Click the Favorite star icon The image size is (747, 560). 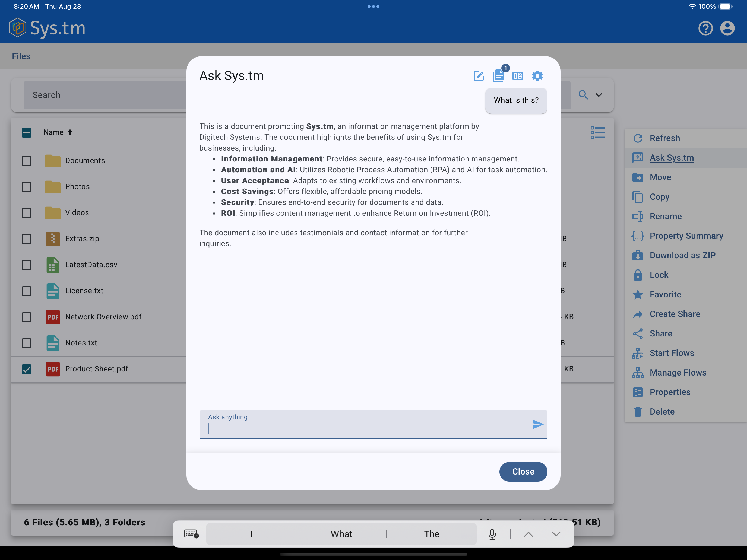(x=638, y=294)
